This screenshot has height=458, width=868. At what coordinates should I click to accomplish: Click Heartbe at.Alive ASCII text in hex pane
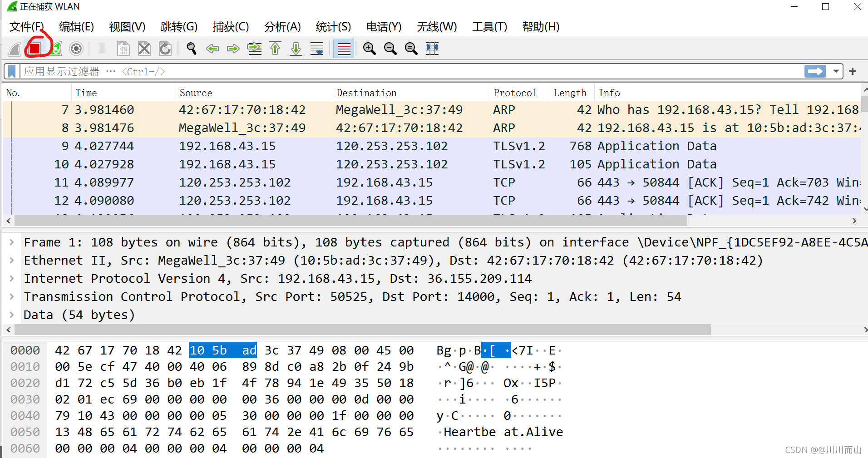[x=503, y=432]
